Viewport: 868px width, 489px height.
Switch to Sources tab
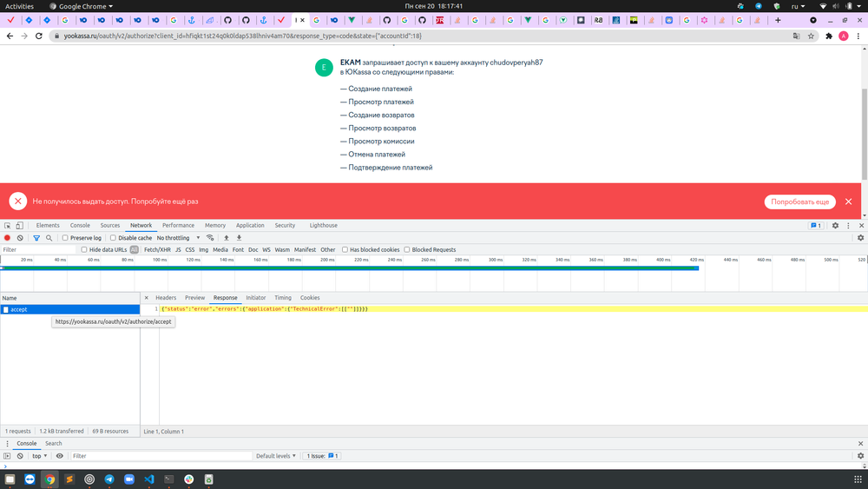(x=110, y=226)
